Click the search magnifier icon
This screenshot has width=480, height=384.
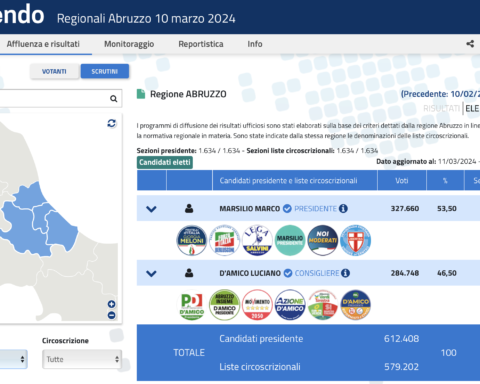[x=114, y=99]
